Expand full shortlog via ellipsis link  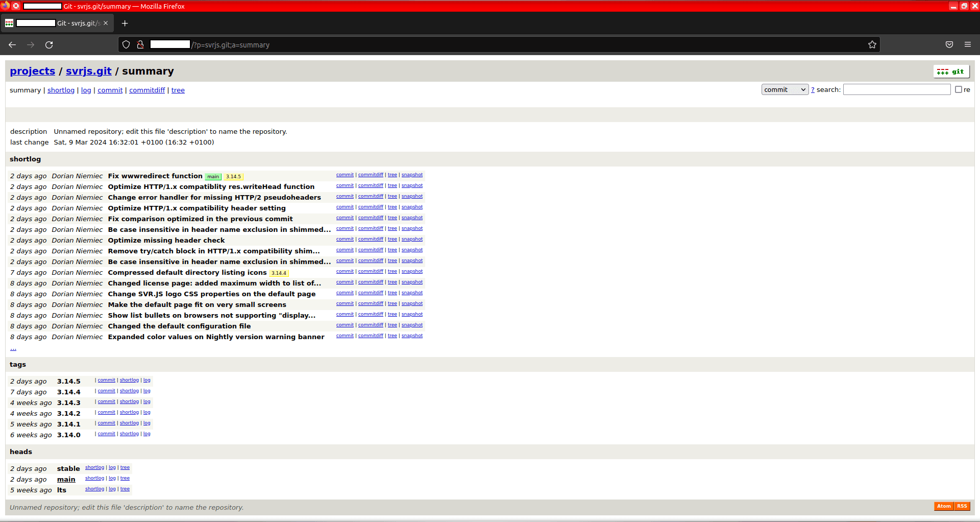13,348
